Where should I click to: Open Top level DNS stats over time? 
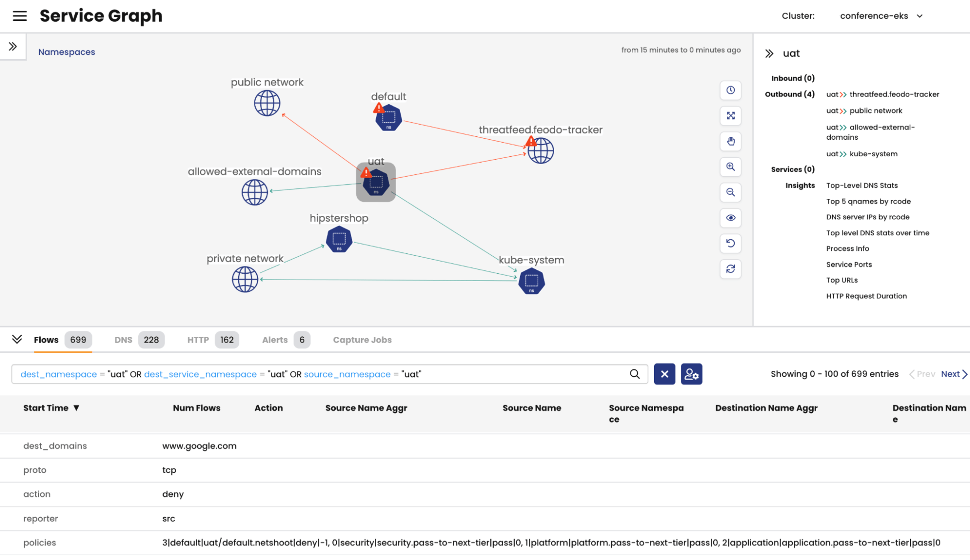coord(877,233)
